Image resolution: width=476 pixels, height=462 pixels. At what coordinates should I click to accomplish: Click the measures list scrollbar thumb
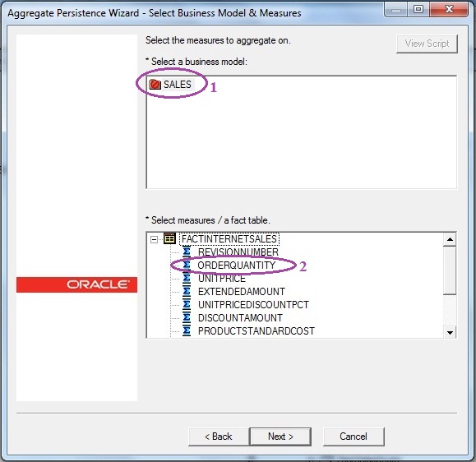450,270
